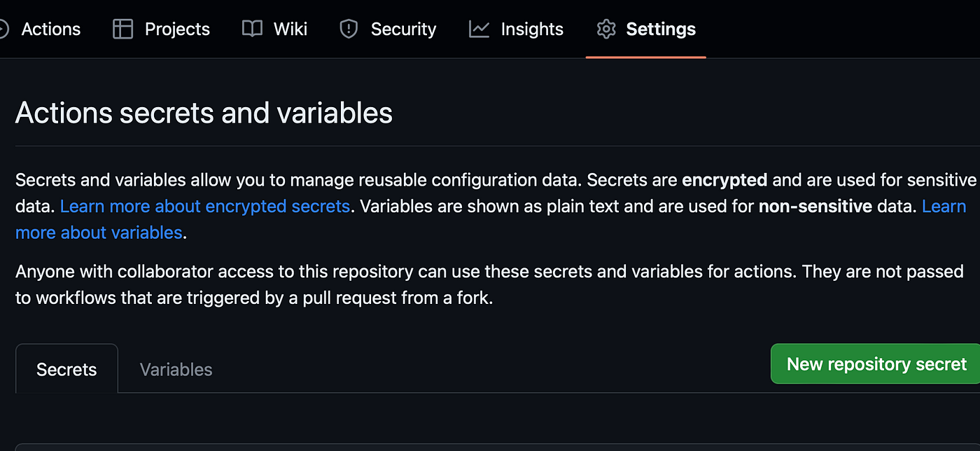This screenshot has width=980, height=451.
Task: Select the Secrets tab
Action: [66, 368]
